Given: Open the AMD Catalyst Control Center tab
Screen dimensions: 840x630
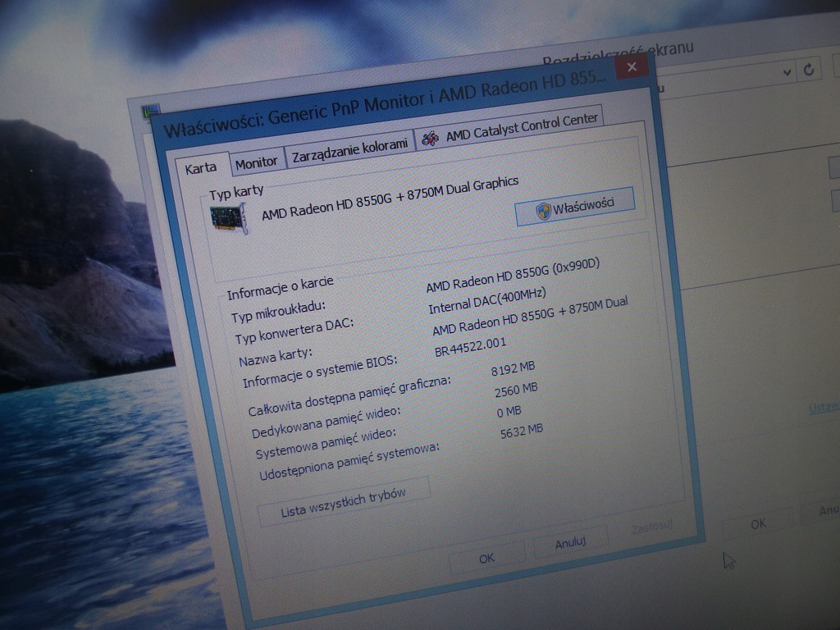Looking at the screenshot, I should coord(510,128).
